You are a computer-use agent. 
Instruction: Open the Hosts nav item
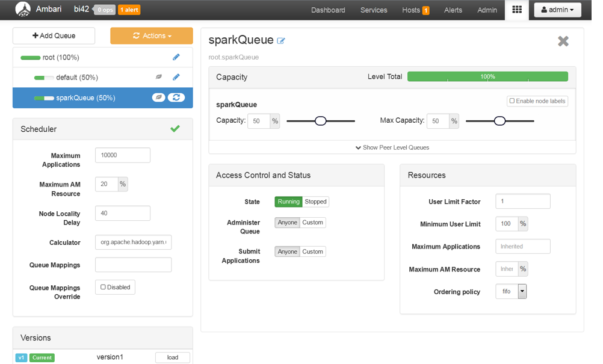410,10
